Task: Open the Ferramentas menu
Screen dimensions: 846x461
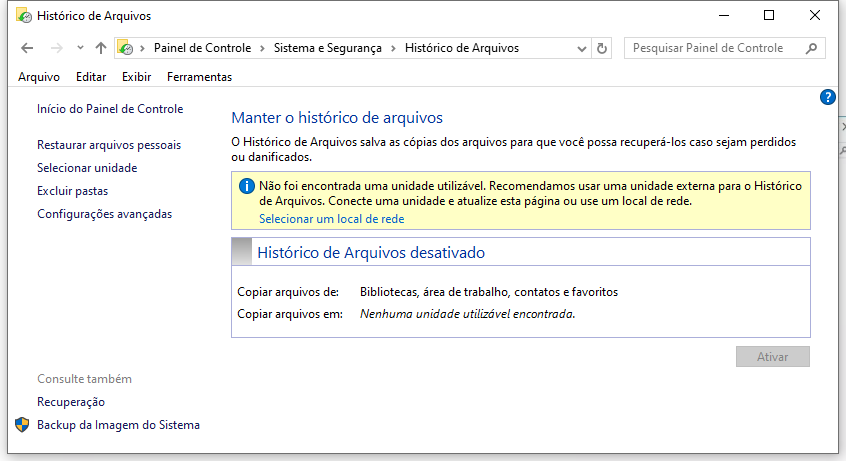Action: click(x=199, y=77)
